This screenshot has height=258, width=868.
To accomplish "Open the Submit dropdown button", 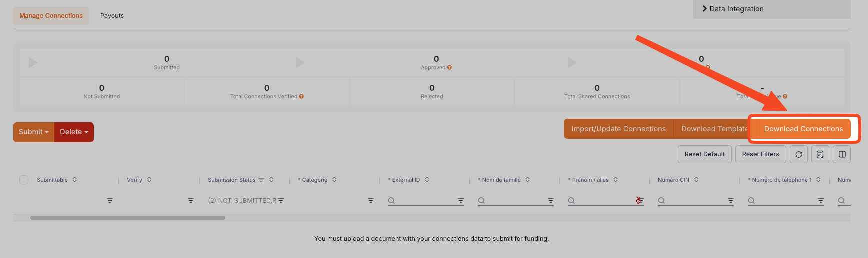I will tap(34, 132).
